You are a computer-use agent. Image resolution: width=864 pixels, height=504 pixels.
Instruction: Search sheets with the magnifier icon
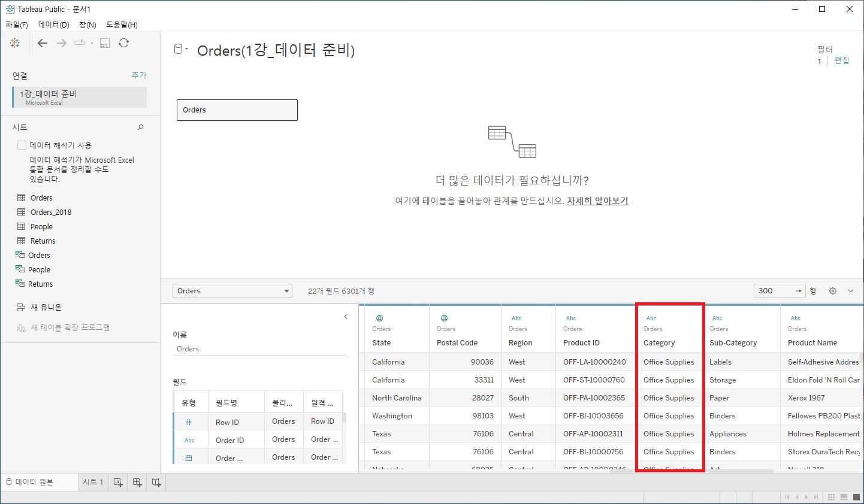point(141,127)
